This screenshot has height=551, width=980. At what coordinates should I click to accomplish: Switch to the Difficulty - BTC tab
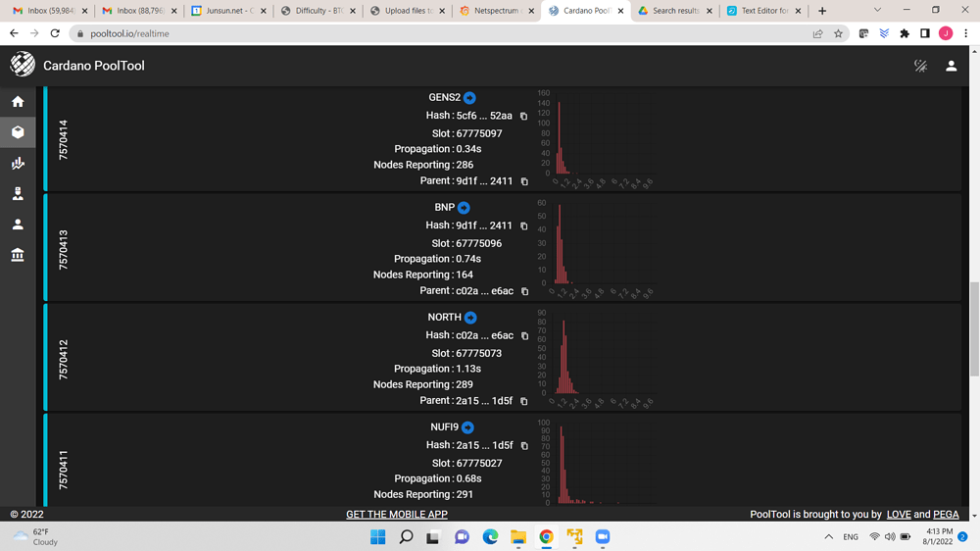(318, 11)
